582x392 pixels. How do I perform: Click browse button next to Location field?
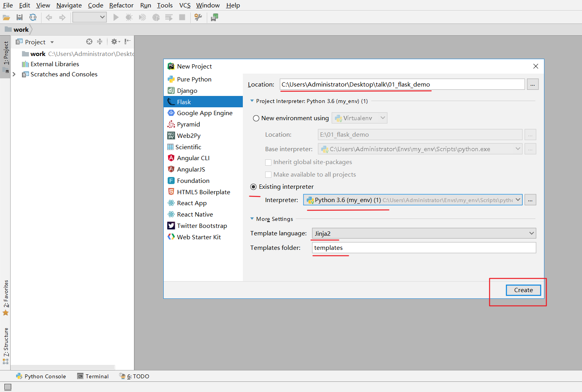532,85
